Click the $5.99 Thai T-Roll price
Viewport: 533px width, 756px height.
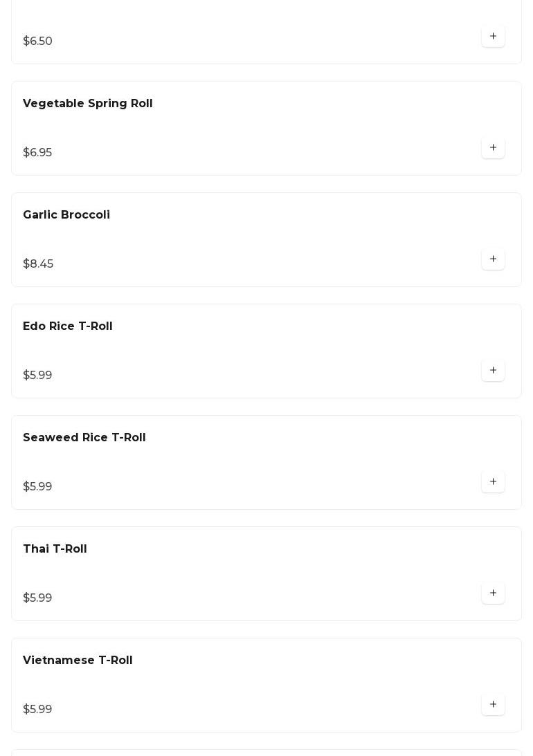click(37, 598)
